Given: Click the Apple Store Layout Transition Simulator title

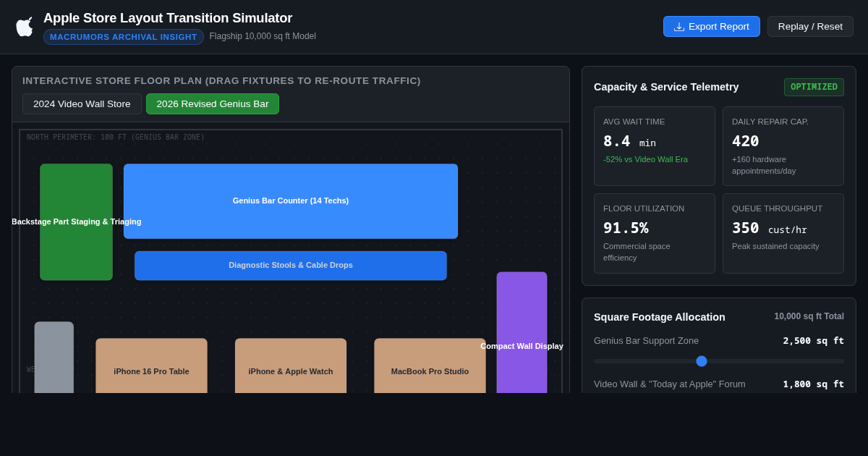Looking at the screenshot, I should 168,18.
